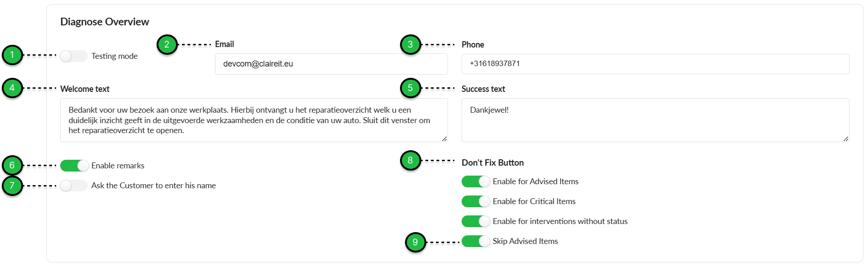Viewport: 868px width, 267px height.
Task: Click the green numbered marker 4
Action: point(12,88)
